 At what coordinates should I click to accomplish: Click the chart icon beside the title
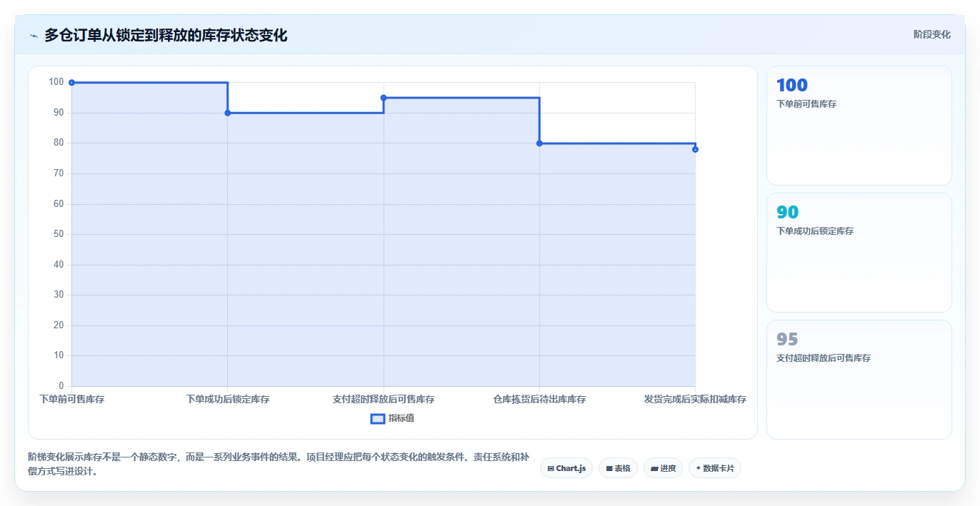coord(34,36)
